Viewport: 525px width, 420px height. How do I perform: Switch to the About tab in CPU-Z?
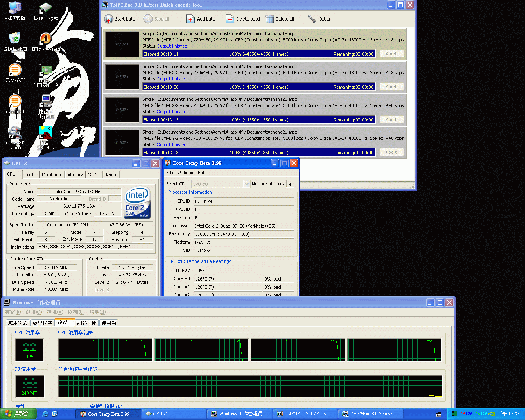[111, 175]
